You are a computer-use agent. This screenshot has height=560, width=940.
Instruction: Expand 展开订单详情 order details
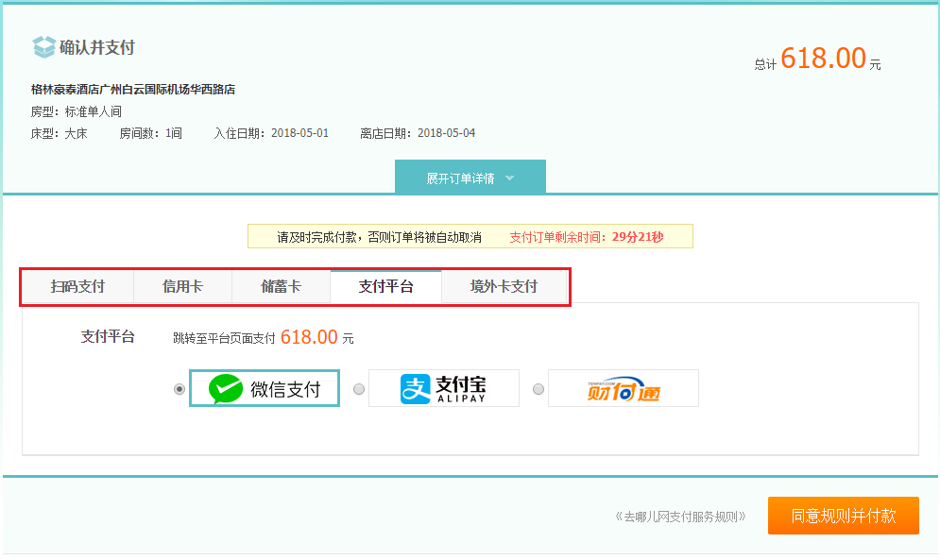[470, 178]
